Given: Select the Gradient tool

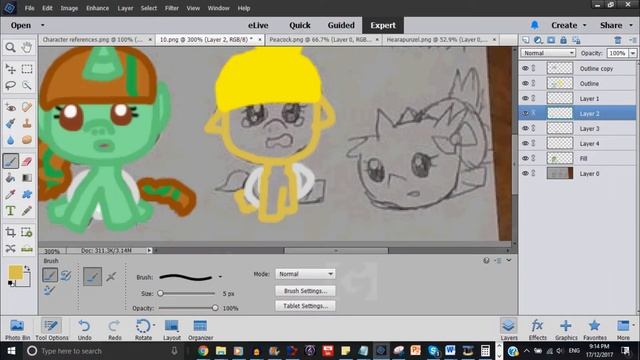Looking at the screenshot, I should tap(27, 178).
